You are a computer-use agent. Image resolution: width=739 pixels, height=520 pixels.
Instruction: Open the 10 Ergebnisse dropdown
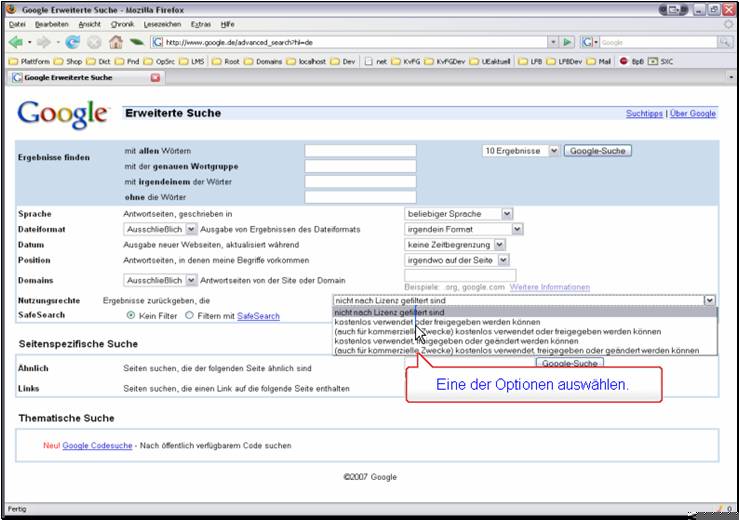tap(520, 151)
